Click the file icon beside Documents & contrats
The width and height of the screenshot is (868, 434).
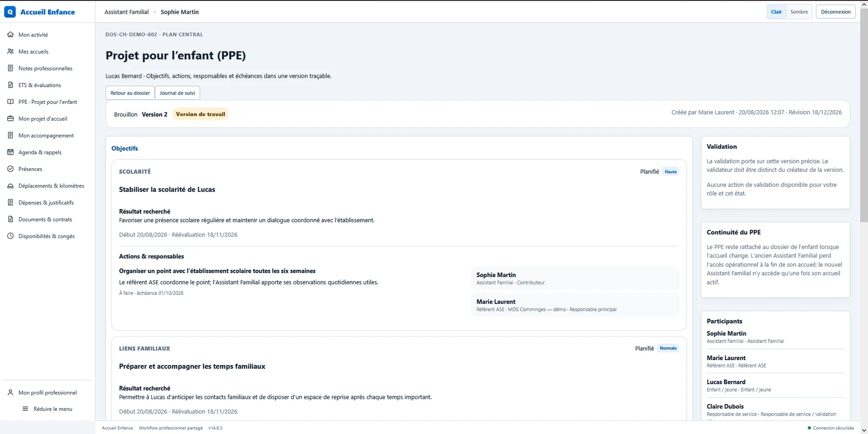click(x=11, y=219)
